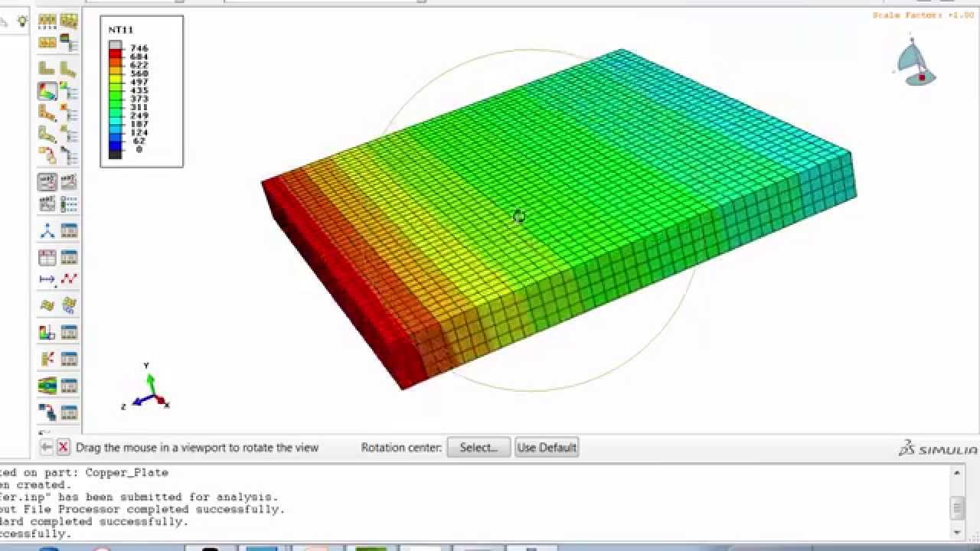980x551 pixels.
Task: Go back to previous prompt step
Action: [x=46, y=448]
